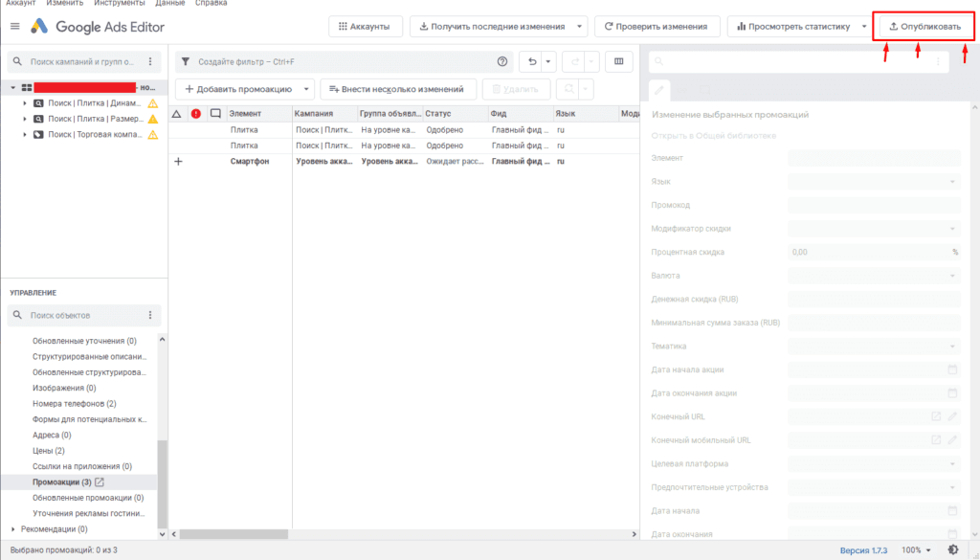Open dropdown beside Добавить промоакцию
Viewport: 980px width, 560px height.
click(x=306, y=89)
